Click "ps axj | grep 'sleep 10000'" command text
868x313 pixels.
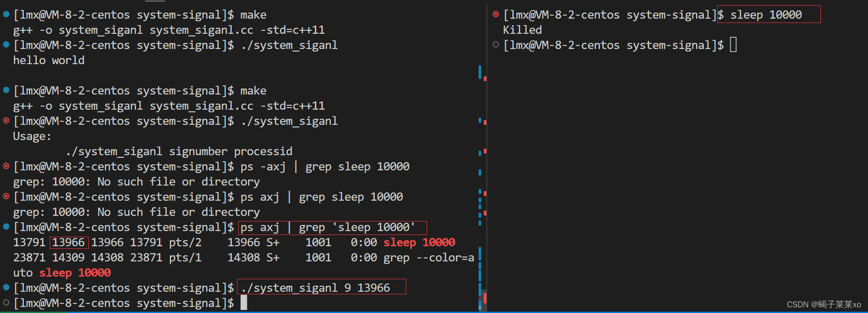(328, 227)
